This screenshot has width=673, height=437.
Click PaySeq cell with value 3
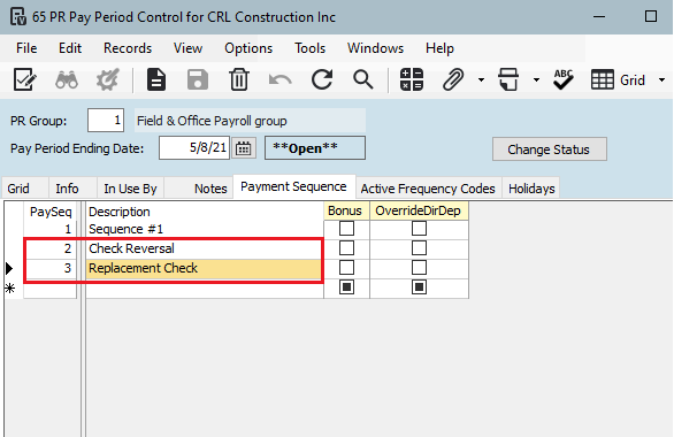[x=50, y=268]
